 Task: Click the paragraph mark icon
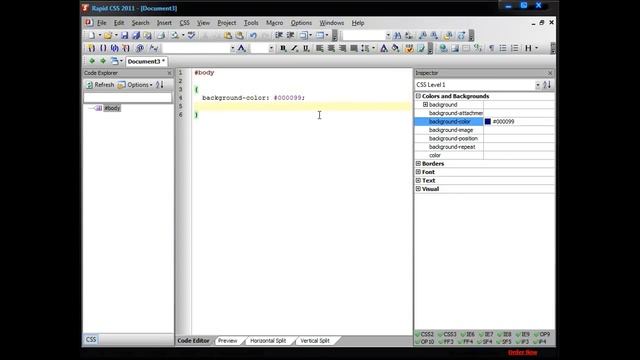click(491, 48)
